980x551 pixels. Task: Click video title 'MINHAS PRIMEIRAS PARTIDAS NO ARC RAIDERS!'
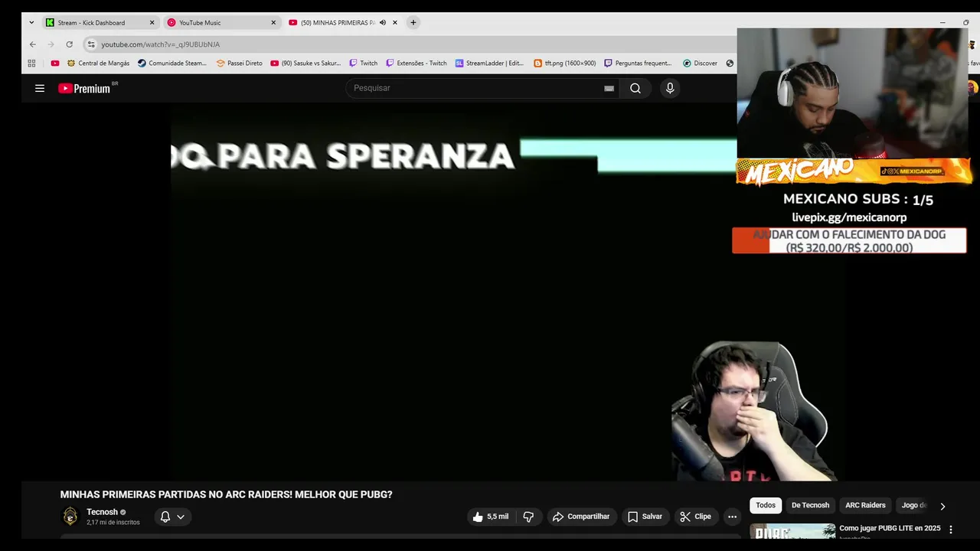pos(226,494)
